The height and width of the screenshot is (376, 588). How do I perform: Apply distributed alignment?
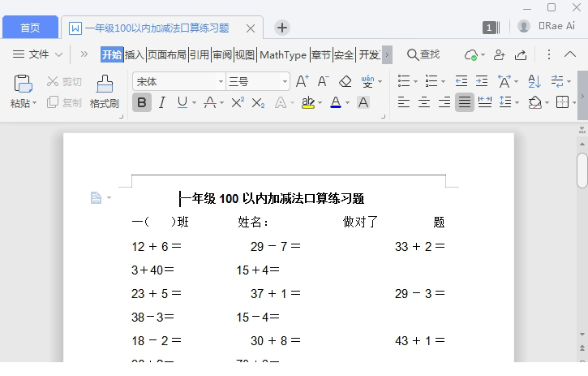point(485,102)
